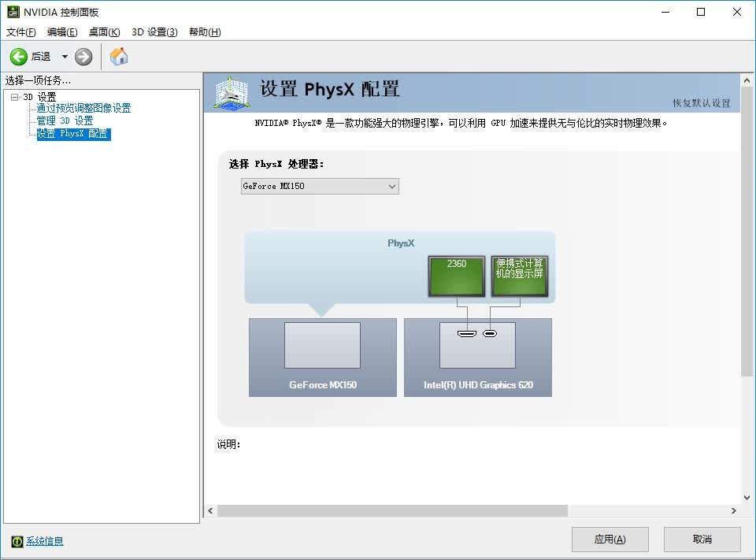
Task: Click the PhysX header graphic icon
Action: (232, 93)
